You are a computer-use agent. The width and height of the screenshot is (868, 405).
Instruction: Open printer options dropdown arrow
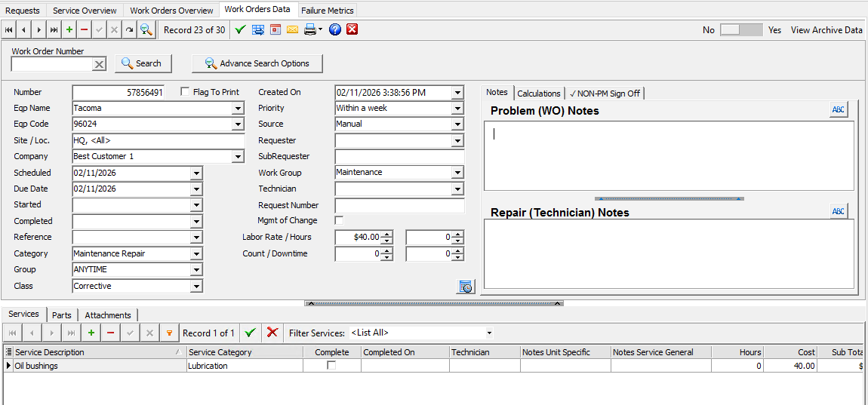321,30
